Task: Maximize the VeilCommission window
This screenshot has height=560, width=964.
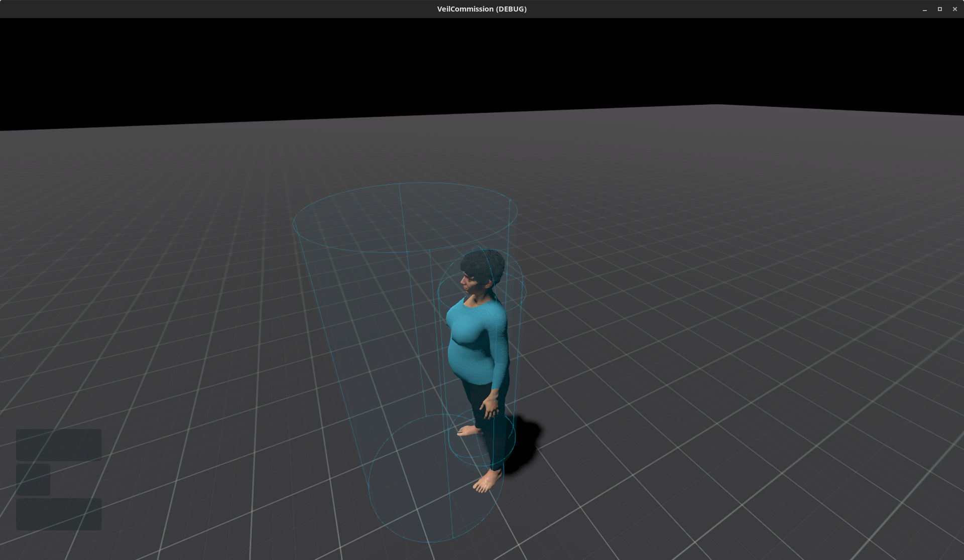Action: pyautogui.click(x=939, y=9)
